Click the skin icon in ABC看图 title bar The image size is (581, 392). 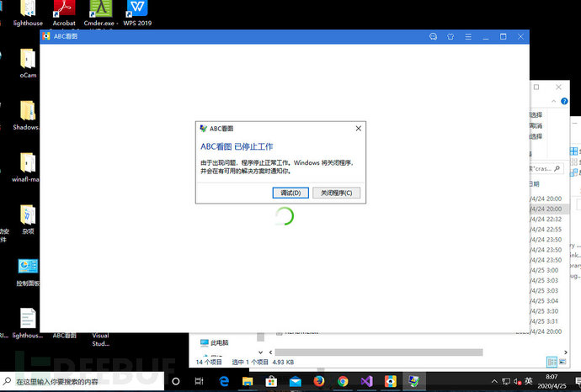[450, 37]
